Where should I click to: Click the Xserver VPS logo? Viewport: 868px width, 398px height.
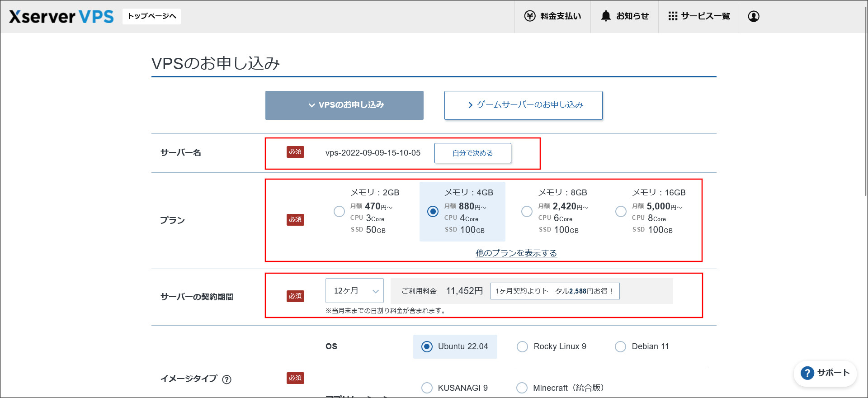(61, 16)
